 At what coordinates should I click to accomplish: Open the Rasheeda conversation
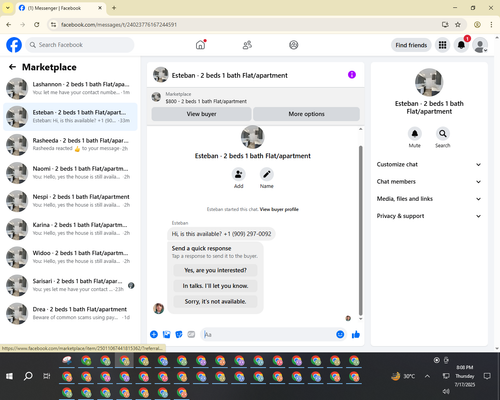coord(70,145)
